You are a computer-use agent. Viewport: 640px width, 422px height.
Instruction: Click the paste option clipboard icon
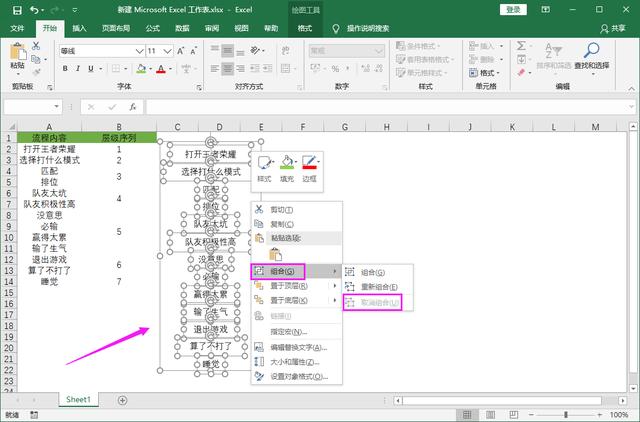(x=276, y=255)
